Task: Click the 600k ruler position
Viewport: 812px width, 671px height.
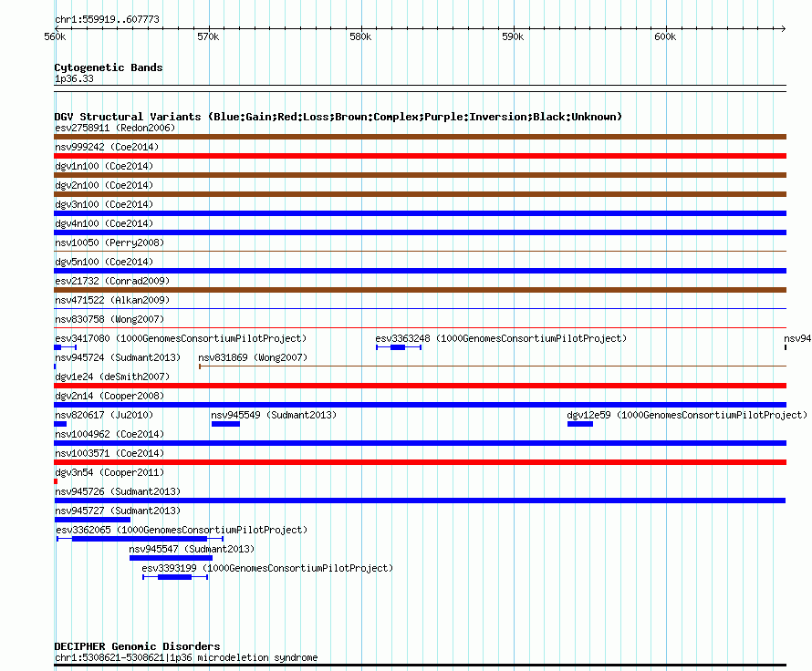Action: point(665,36)
